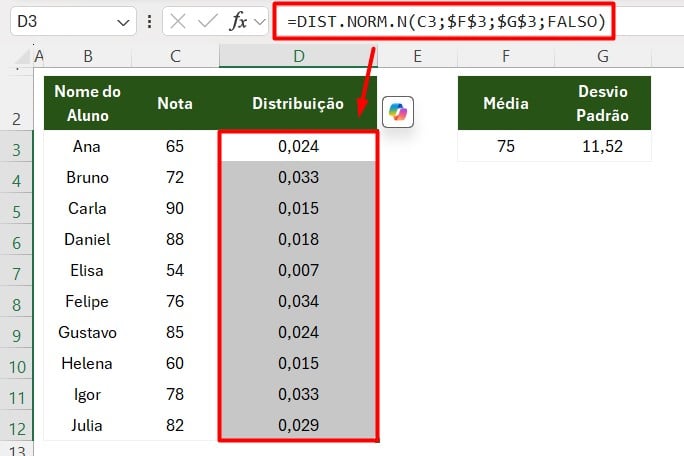The width and height of the screenshot is (684, 456).
Task: Select the cell containing 'Felipe'
Action: (x=88, y=301)
